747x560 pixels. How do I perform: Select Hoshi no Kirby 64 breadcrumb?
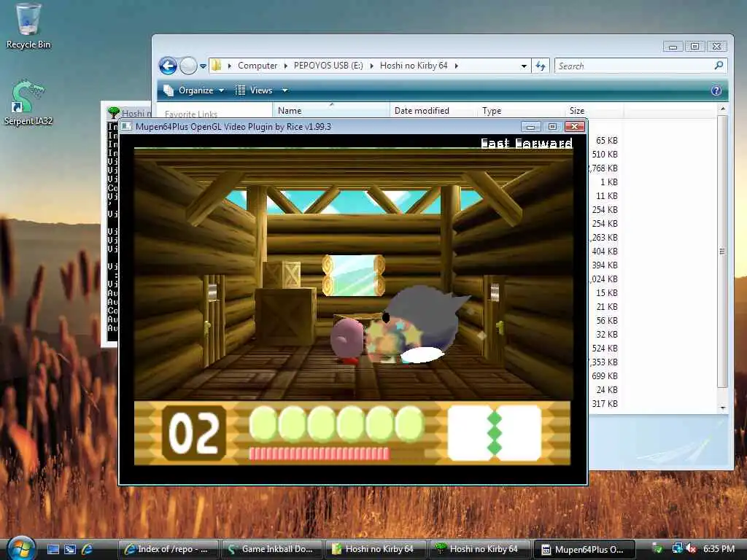point(414,66)
